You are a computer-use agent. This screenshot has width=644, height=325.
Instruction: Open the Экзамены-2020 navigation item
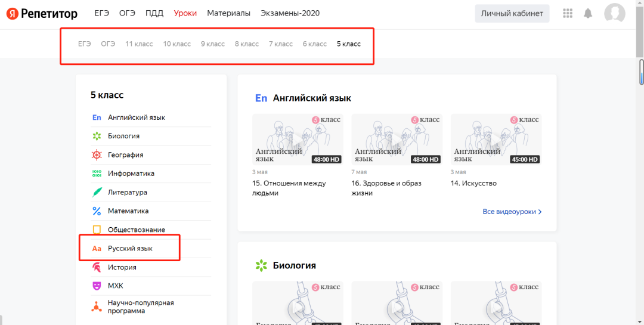tap(290, 13)
